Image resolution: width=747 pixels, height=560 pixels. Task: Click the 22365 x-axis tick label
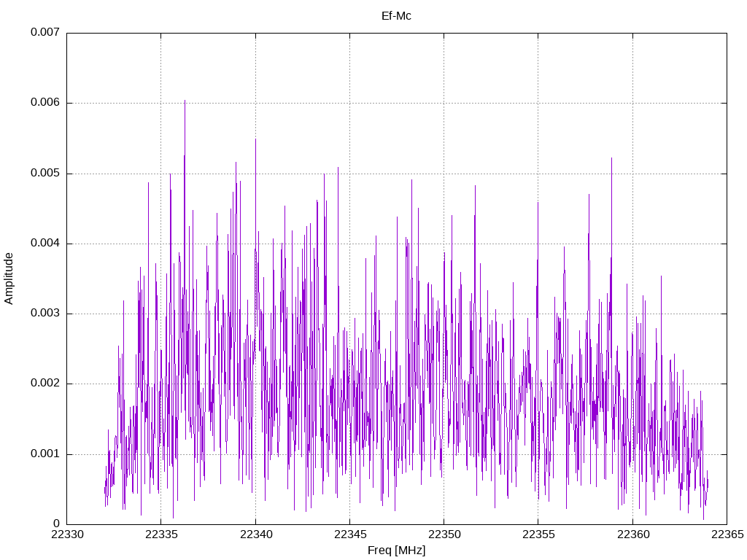coord(727,534)
